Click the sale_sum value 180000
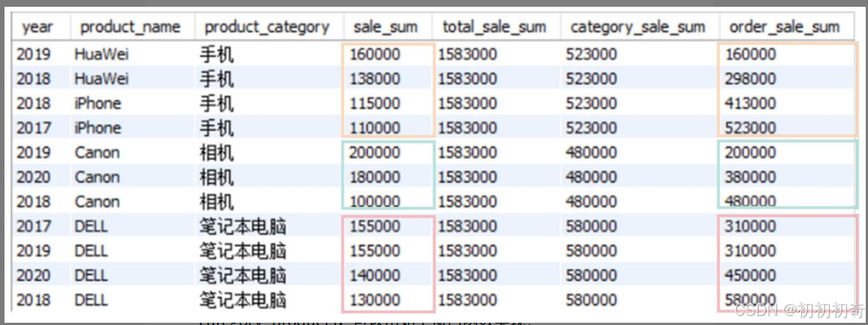 pos(374,177)
